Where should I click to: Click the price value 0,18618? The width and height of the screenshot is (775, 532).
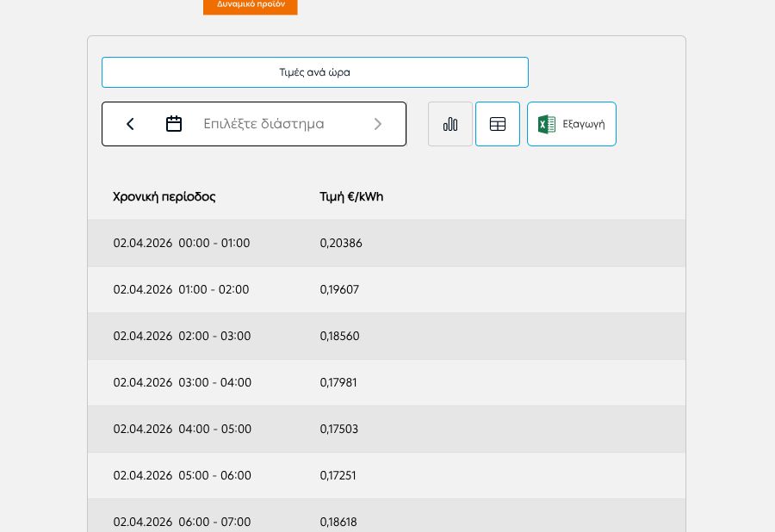pyautogui.click(x=338, y=522)
